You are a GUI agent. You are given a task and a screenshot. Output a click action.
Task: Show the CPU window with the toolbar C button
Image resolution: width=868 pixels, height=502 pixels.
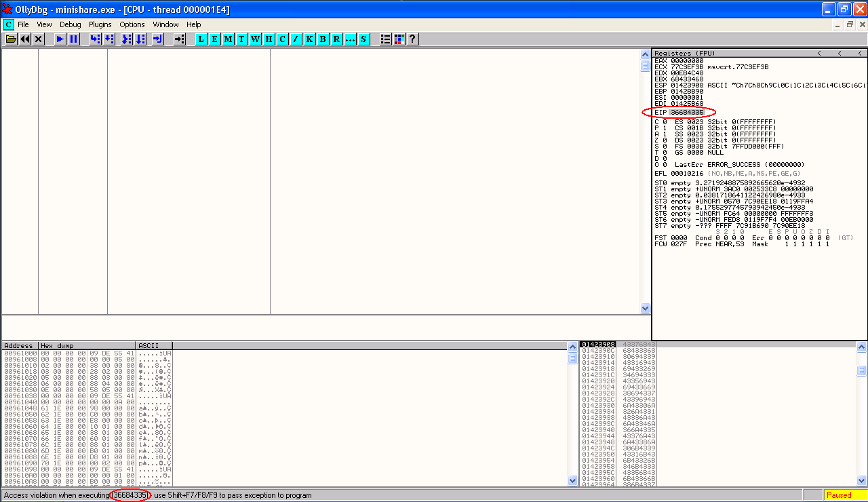283,39
